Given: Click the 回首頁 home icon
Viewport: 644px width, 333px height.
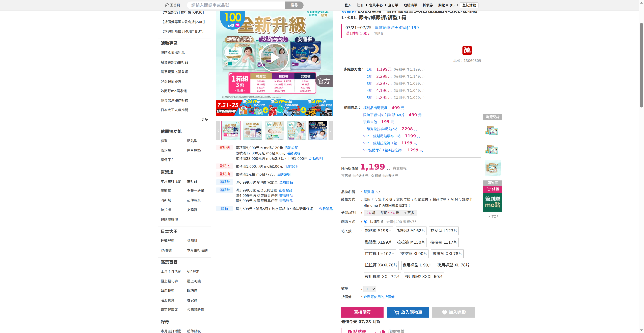Looking at the screenshot, I should click(167, 5).
